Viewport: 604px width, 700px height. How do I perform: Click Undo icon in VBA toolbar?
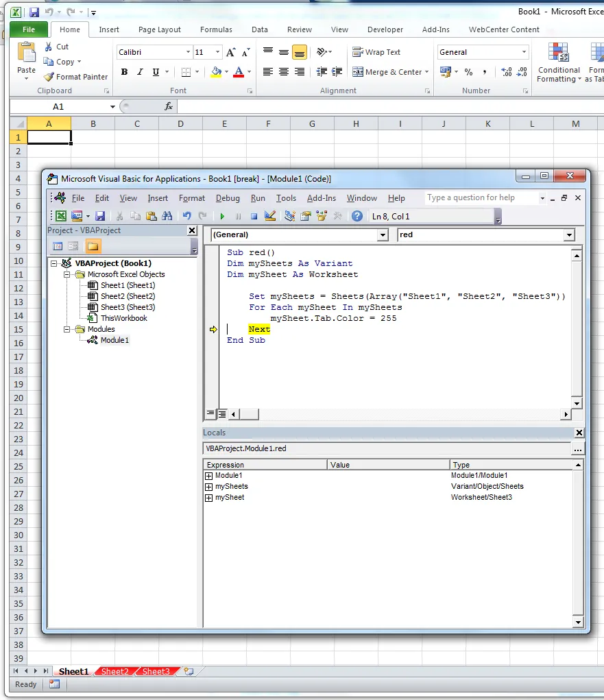186,217
